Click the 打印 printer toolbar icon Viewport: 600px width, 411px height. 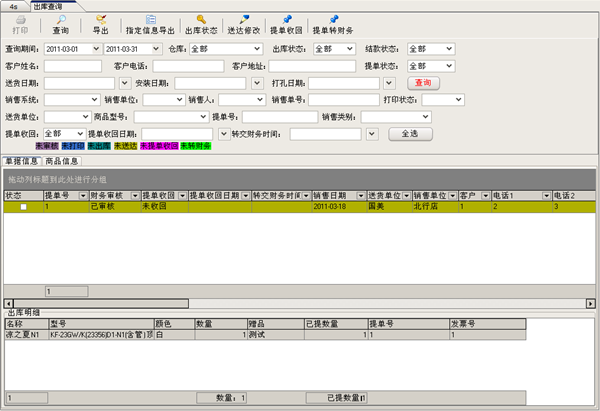20,20
